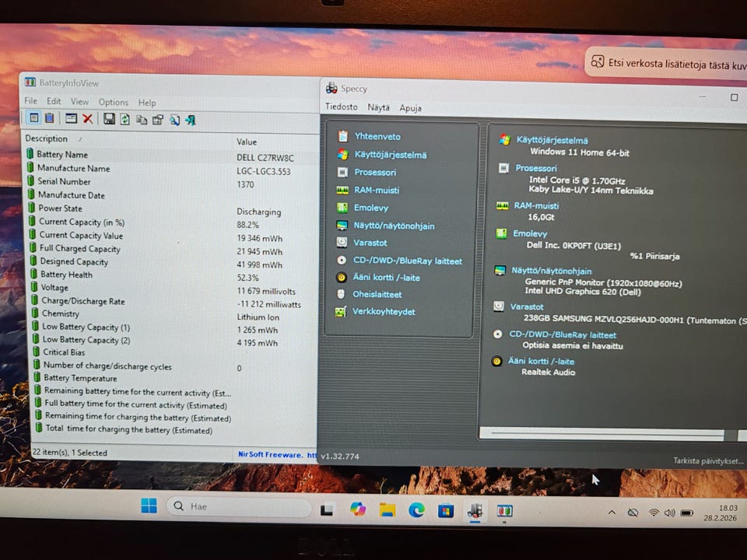Image resolution: width=747 pixels, height=560 pixels.
Task: Click the HTML report icon in BatteryInfoView toolbar
Action: [158, 120]
